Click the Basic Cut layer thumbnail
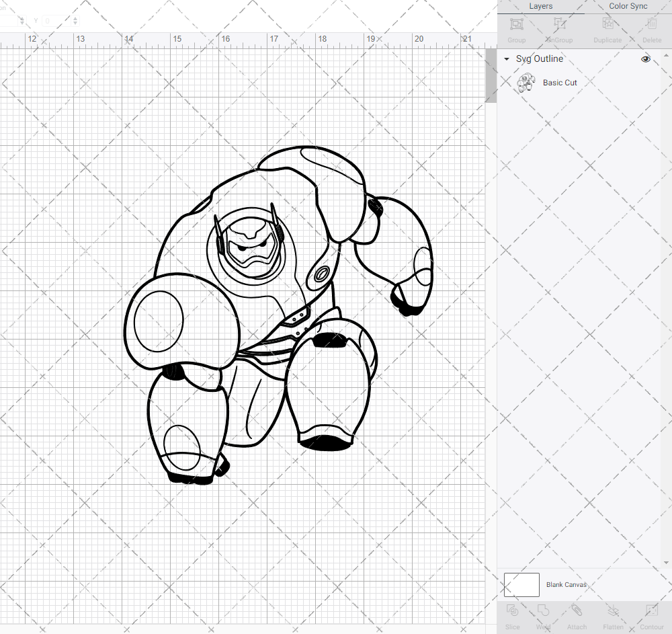 pos(526,82)
